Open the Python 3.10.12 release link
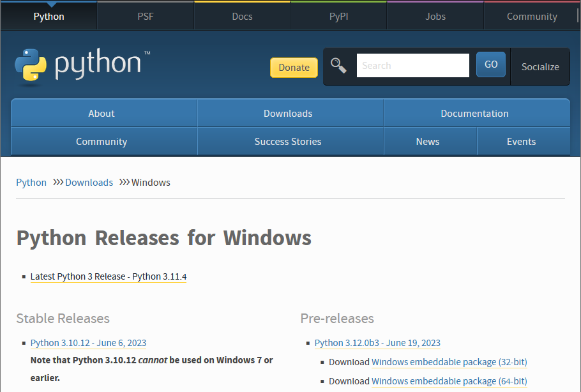The image size is (581, 392). point(88,343)
